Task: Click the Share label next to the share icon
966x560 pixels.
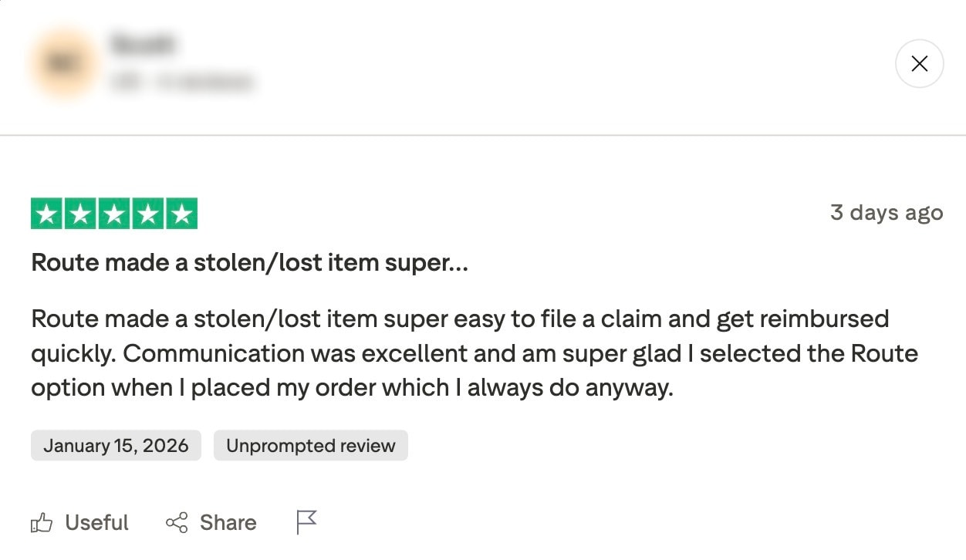Action: click(x=229, y=522)
